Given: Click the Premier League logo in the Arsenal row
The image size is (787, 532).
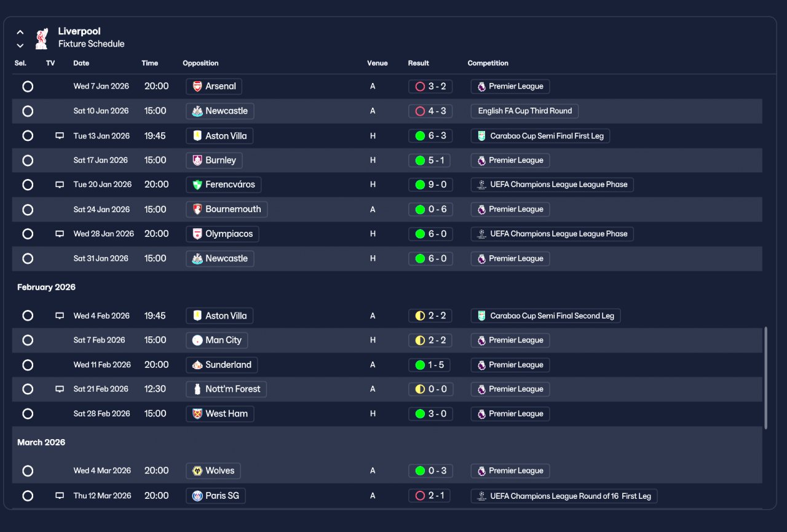Looking at the screenshot, I should tap(481, 87).
